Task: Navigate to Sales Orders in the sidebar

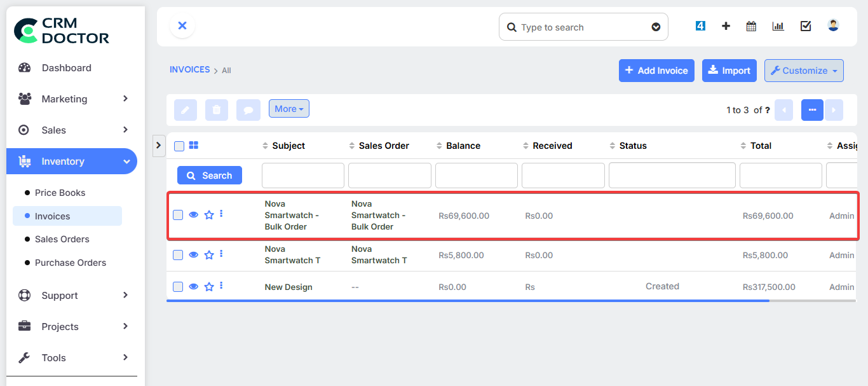Action: (x=62, y=239)
